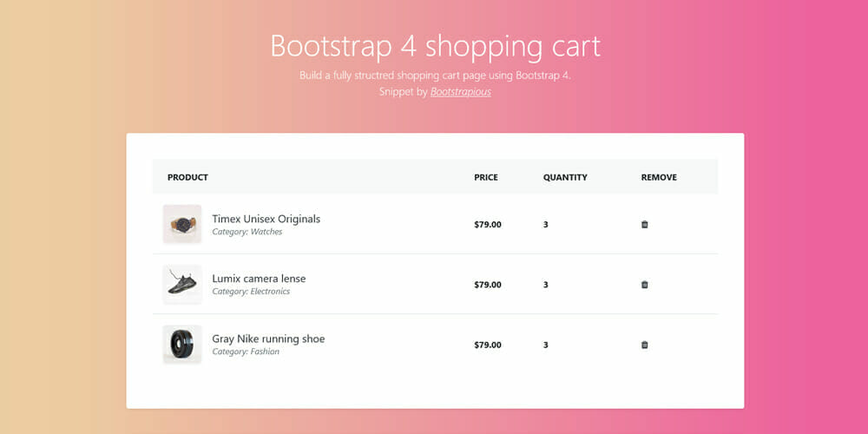The width and height of the screenshot is (868, 434).
Task: Select the Gray Nike running shoe title
Action: [268, 339]
